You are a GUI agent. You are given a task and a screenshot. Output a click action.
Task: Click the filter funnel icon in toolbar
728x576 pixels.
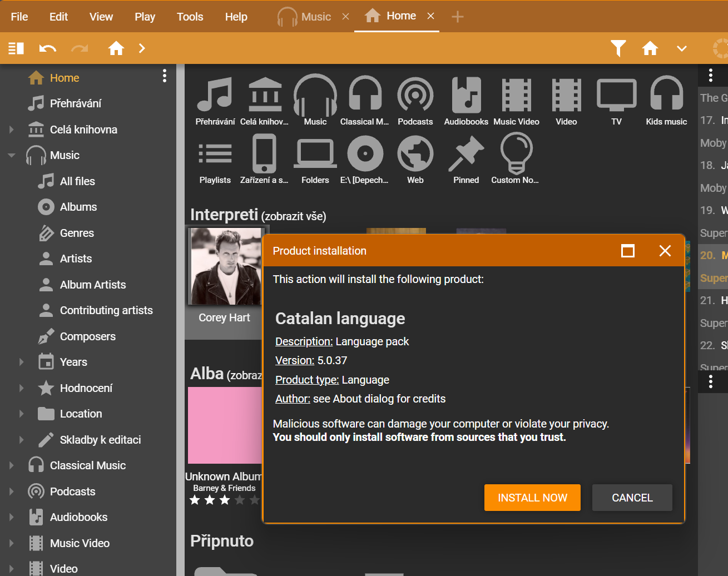point(618,48)
